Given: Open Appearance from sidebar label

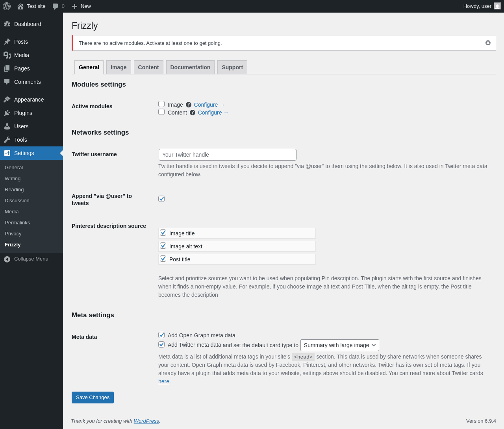Looking at the screenshot, I should pyautogui.click(x=29, y=100).
